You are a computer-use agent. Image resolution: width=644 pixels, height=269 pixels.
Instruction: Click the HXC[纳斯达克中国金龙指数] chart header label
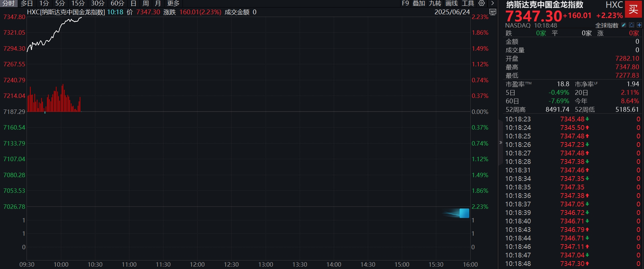click(66, 12)
